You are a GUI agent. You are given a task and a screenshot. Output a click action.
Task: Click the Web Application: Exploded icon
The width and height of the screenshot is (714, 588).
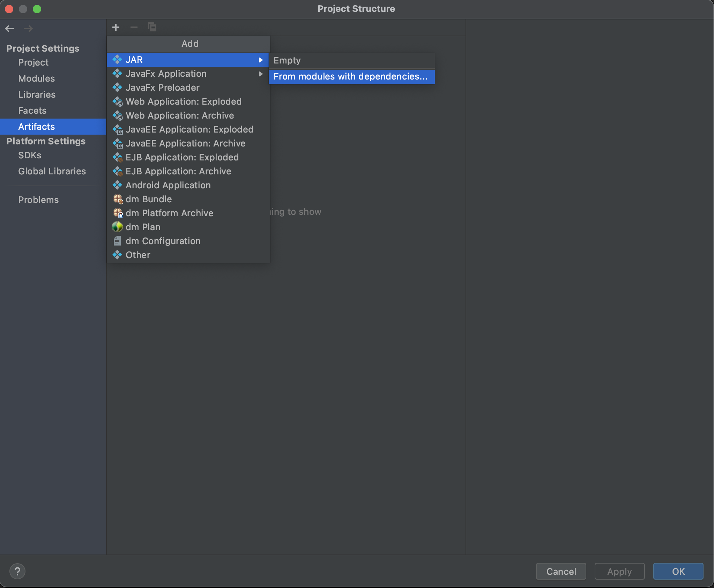point(118,101)
